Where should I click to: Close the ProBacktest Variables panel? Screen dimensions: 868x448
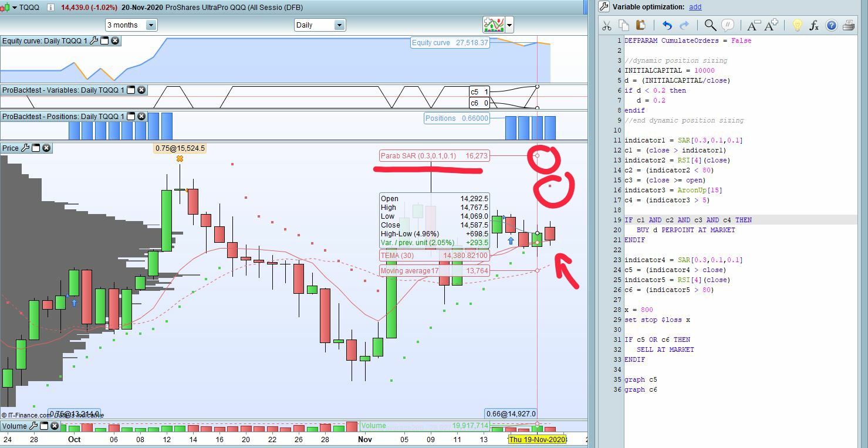pos(141,90)
